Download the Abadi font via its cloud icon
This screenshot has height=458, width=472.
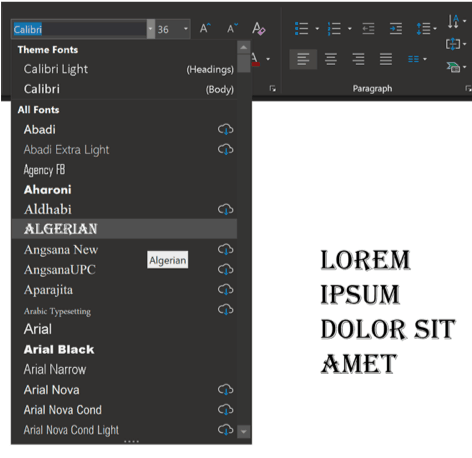click(226, 129)
